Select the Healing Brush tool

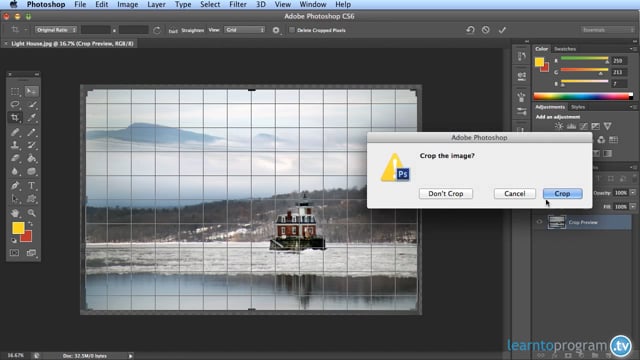coord(15,132)
